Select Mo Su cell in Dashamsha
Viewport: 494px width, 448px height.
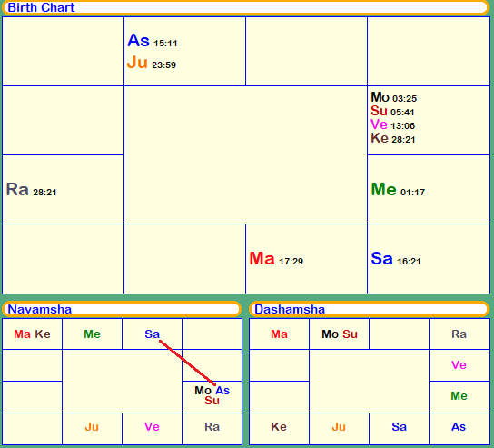click(x=340, y=334)
